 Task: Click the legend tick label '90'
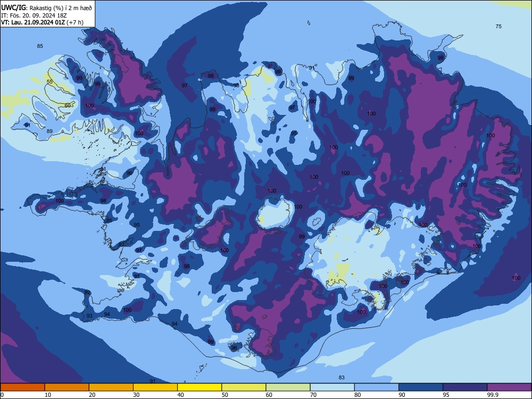tap(402, 395)
